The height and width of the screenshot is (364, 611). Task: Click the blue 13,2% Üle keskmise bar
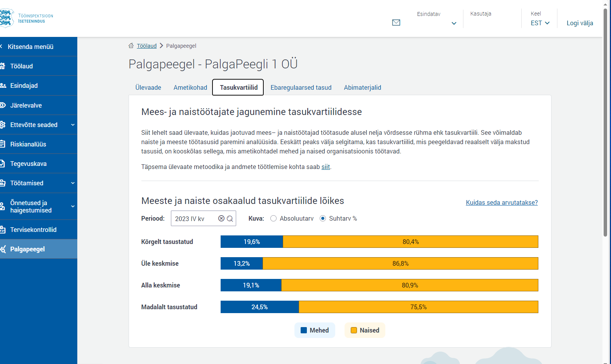[242, 263]
